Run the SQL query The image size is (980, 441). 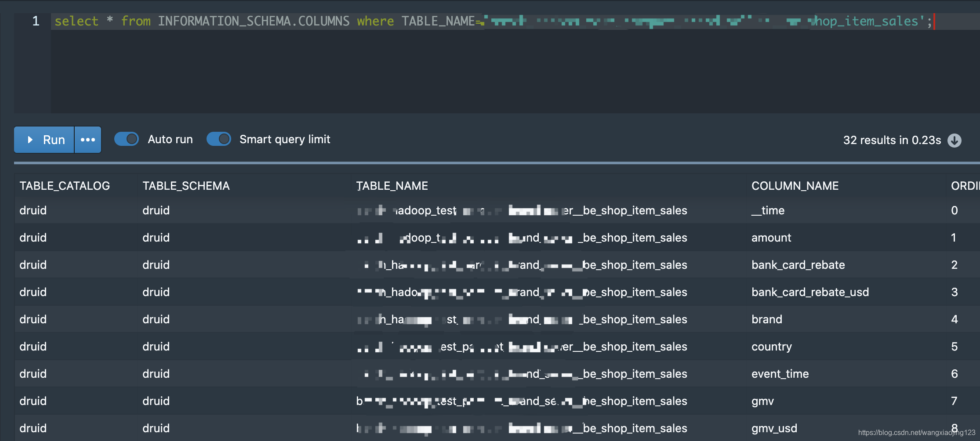point(44,140)
